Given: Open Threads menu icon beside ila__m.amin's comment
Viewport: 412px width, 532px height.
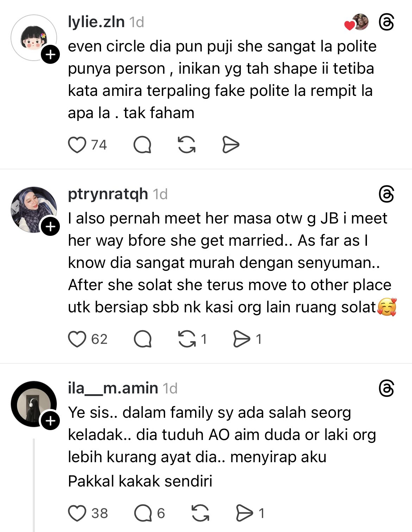Looking at the screenshot, I should [x=386, y=389].
